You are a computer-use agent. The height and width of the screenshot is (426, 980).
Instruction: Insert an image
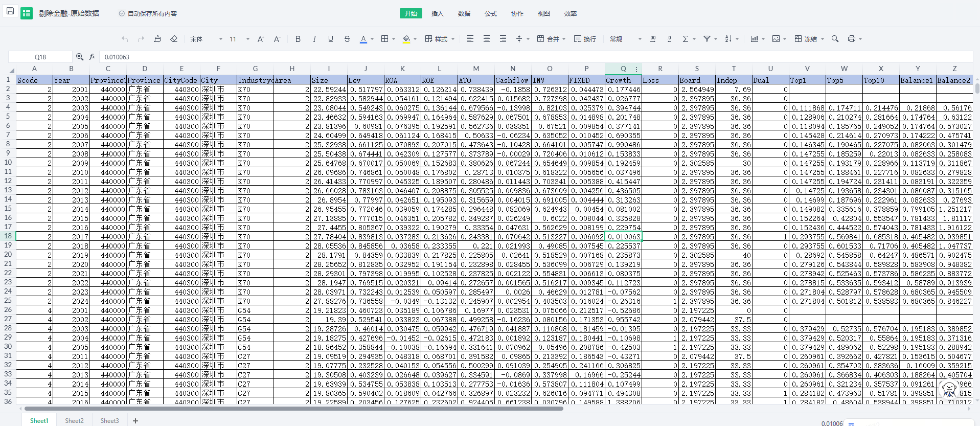[x=776, y=39]
